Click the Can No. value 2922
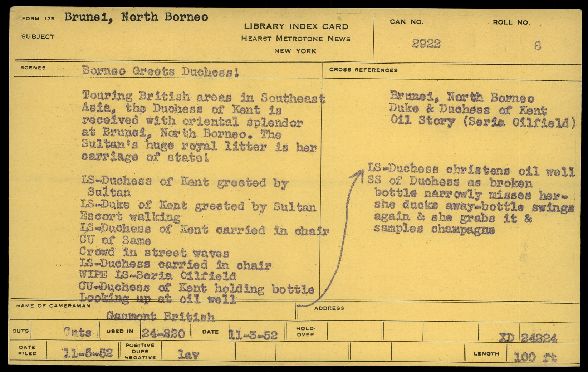The image size is (588, 372). pos(426,44)
